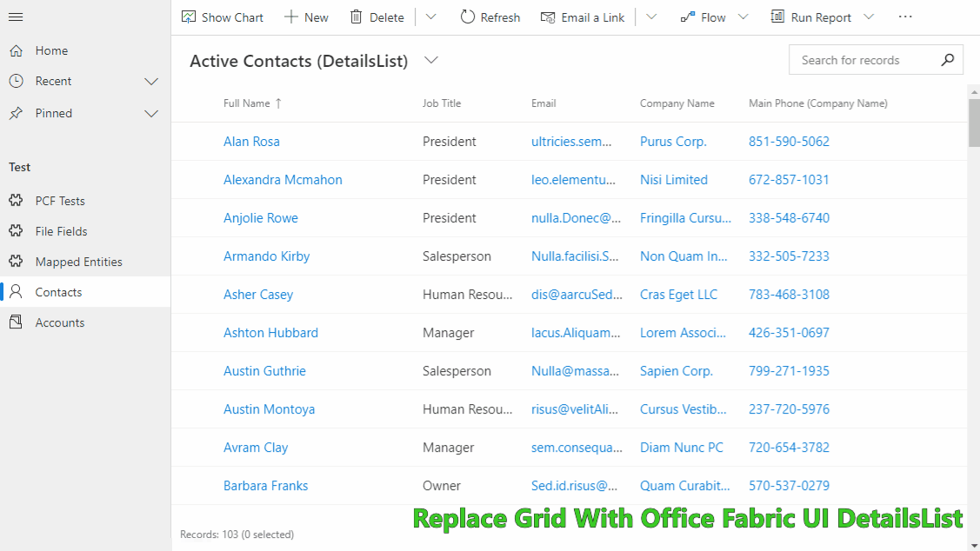Refresh the contacts list
980x551 pixels.
tap(490, 17)
